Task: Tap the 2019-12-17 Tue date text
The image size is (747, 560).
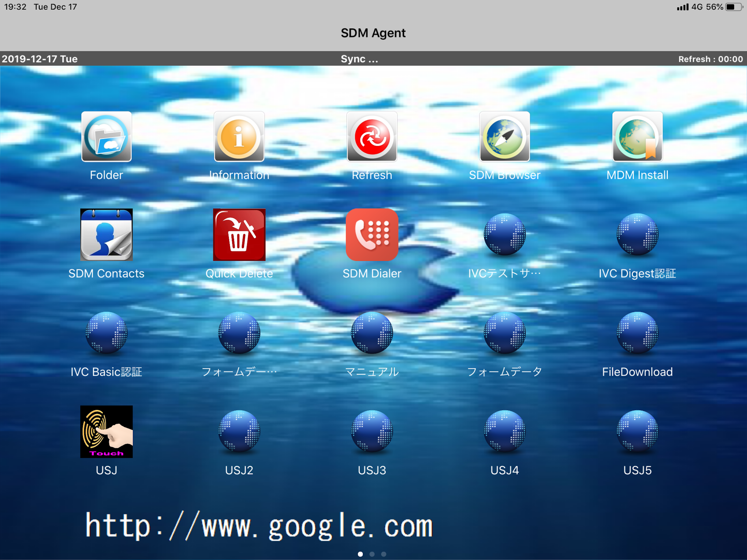Action: coord(40,59)
